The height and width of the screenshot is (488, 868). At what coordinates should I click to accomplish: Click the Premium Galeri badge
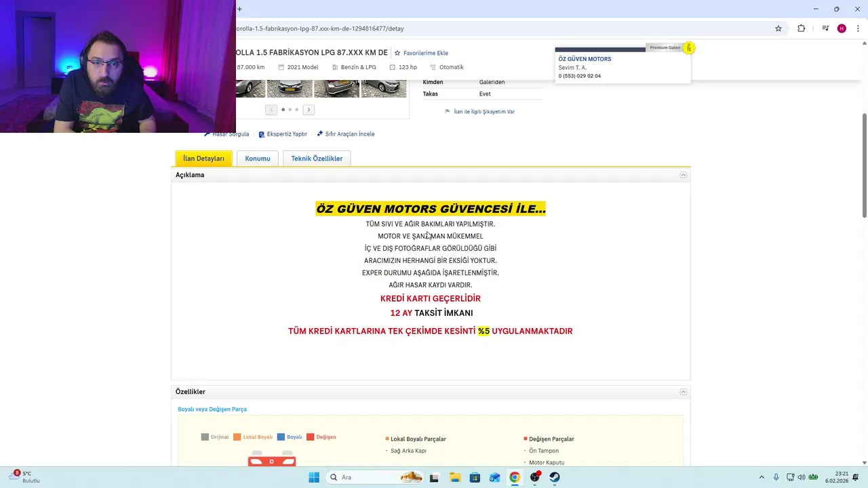point(665,47)
